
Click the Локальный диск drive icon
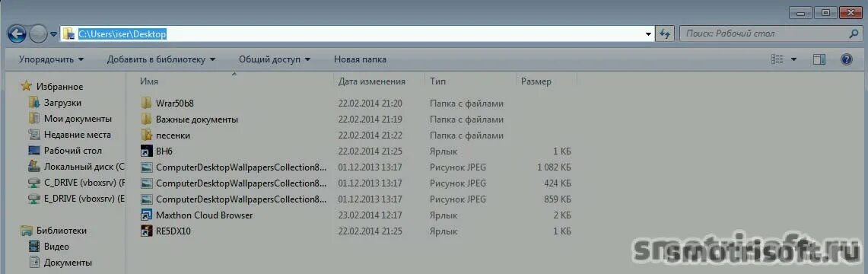34,166
